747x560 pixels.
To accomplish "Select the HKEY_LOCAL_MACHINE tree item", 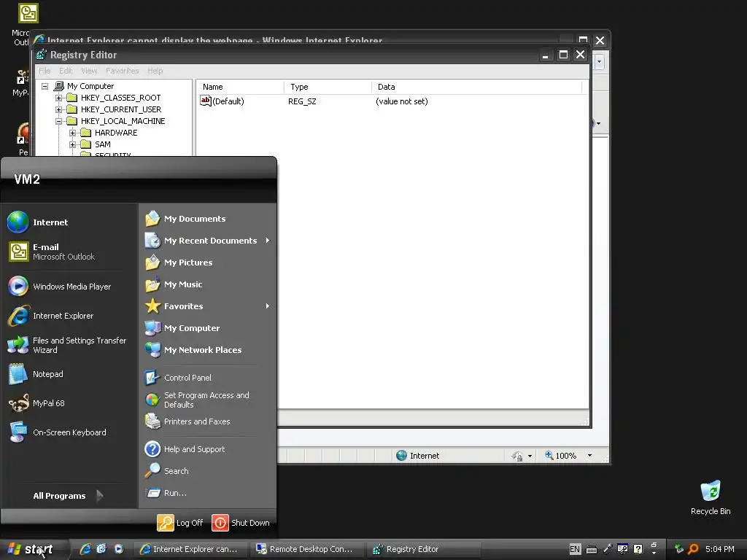I will point(123,121).
